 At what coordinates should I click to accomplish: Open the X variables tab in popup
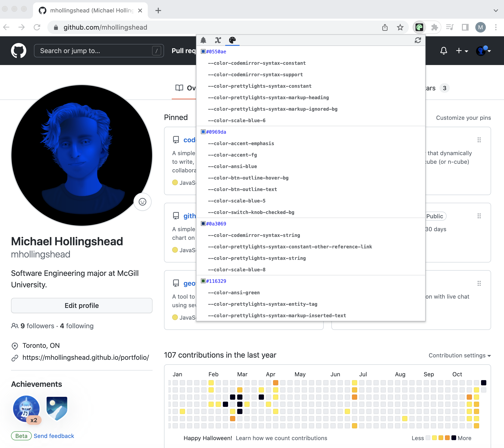[x=218, y=40]
